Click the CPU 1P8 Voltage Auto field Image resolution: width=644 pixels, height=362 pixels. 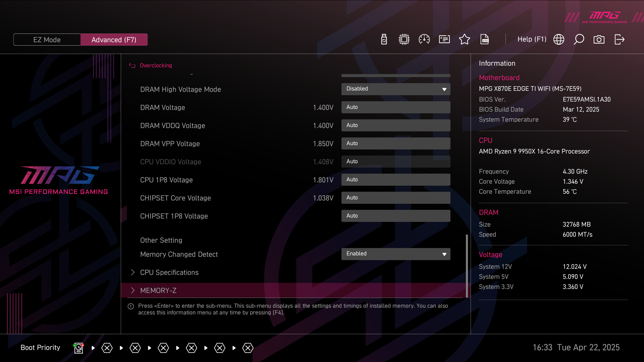(396, 180)
